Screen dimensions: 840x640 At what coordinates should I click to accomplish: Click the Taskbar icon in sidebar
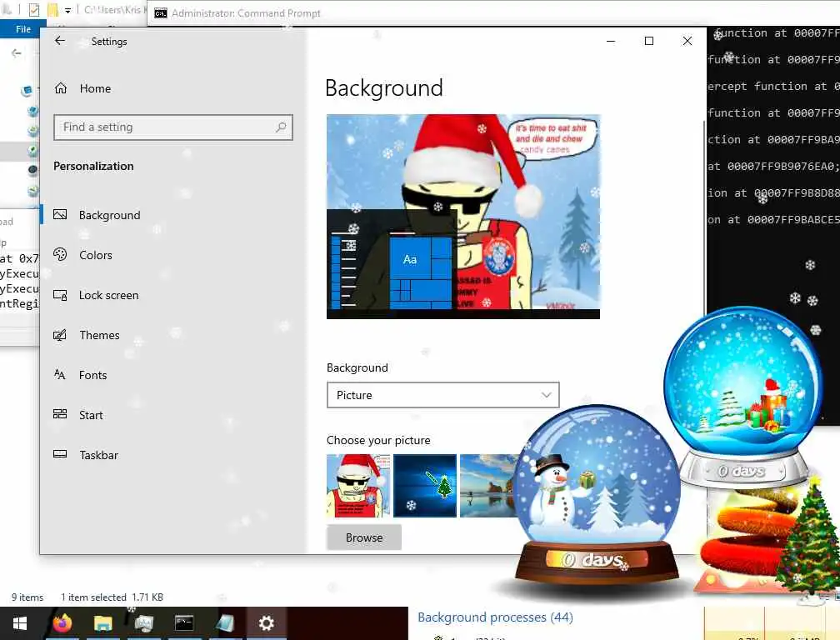click(60, 455)
